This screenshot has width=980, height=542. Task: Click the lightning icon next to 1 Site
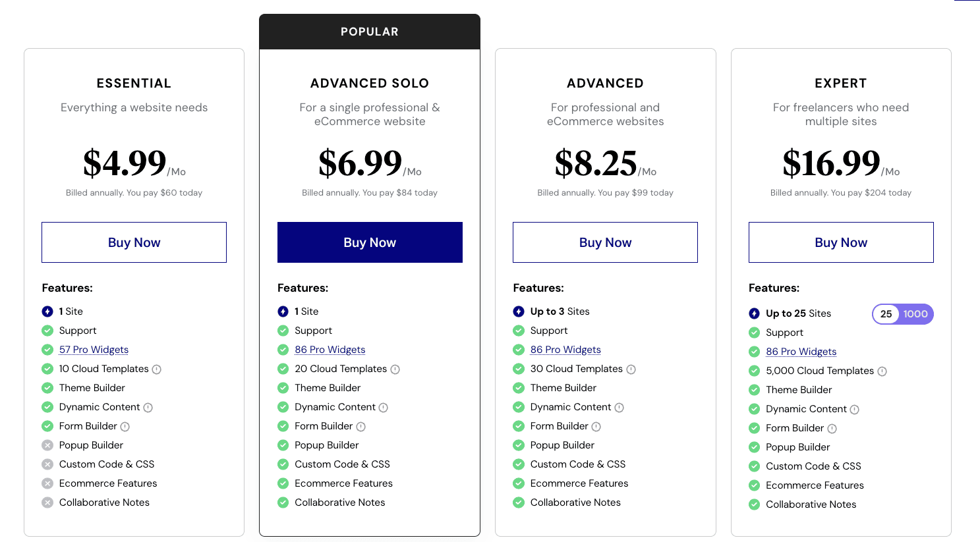click(x=47, y=311)
